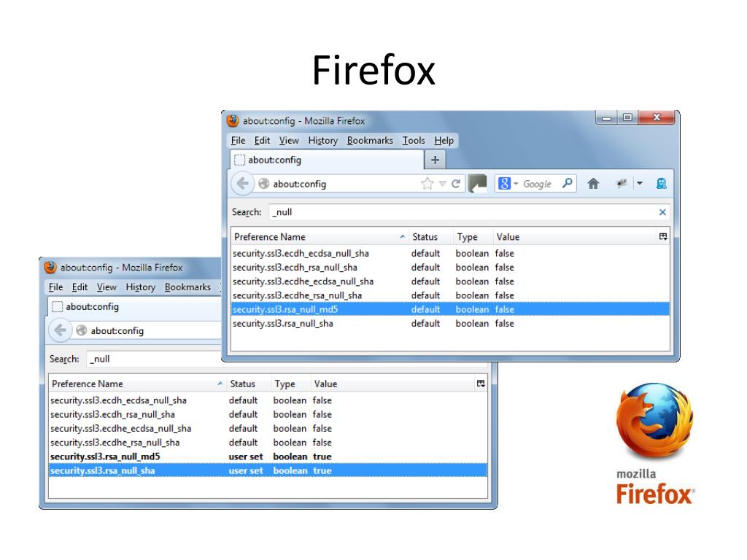Open the URL history dropdown arrow in front window
This screenshot has width=747, height=560.
click(x=443, y=184)
